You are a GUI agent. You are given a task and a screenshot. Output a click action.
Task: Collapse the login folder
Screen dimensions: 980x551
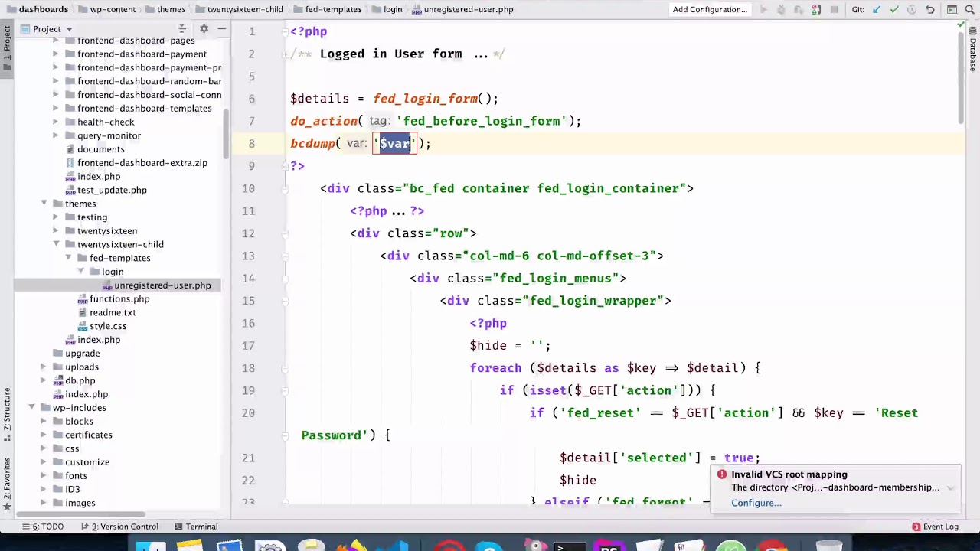tap(81, 272)
